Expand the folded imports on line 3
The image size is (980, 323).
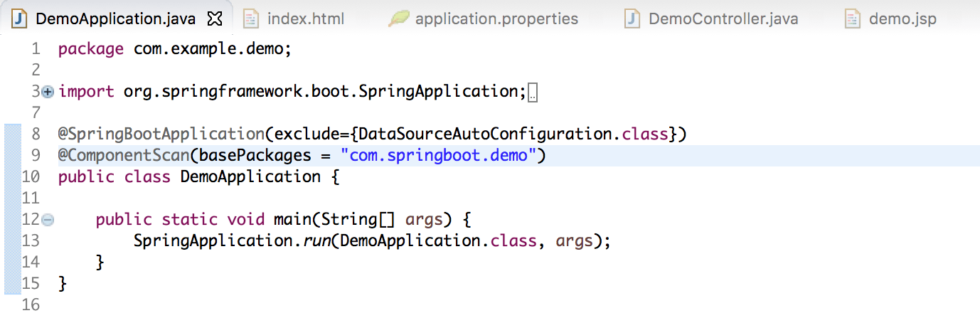click(x=48, y=92)
